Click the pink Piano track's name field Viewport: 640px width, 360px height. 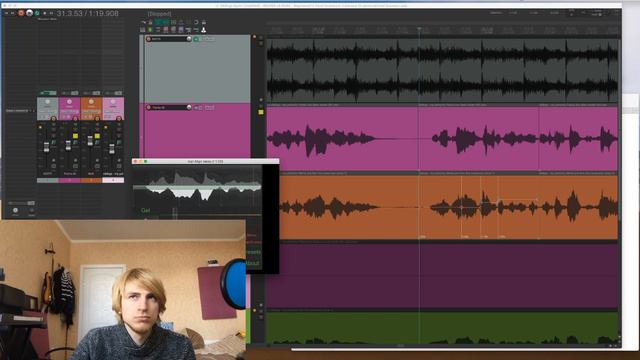(x=169, y=107)
